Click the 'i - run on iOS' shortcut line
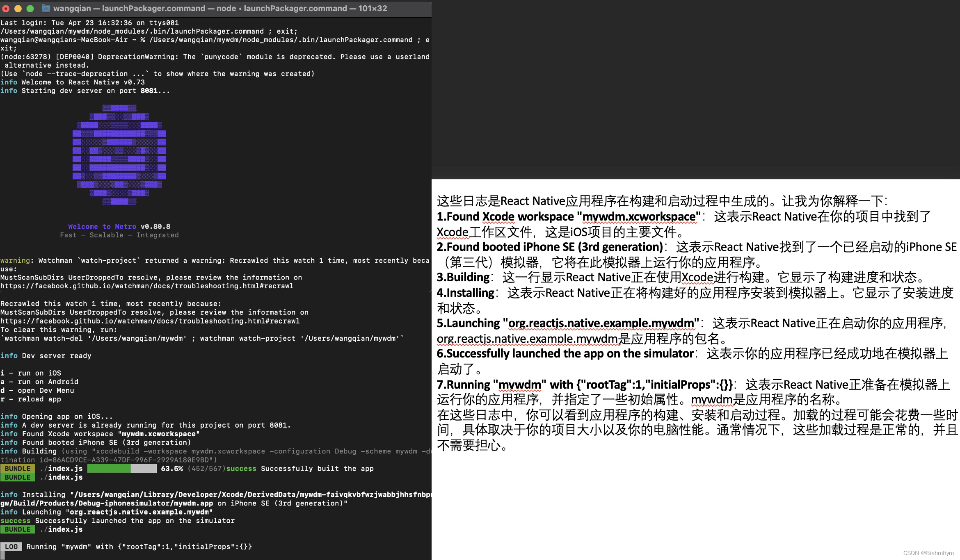Viewport: 960px width, 560px height. (x=31, y=373)
